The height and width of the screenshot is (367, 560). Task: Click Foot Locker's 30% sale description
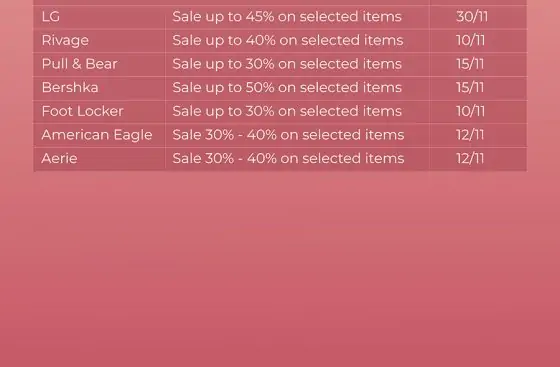(x=287, y=111)
